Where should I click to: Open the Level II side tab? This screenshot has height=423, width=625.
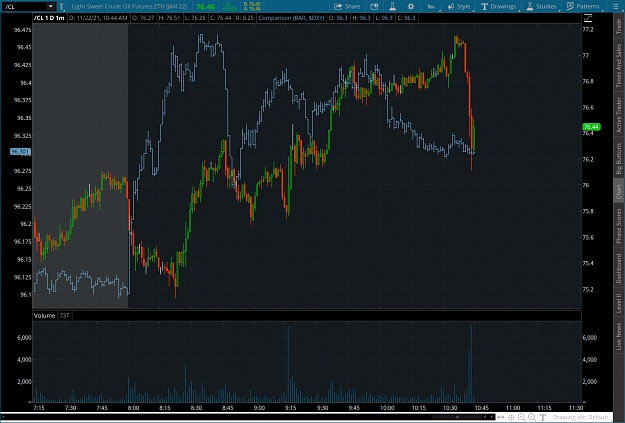(x=619, y=303)
